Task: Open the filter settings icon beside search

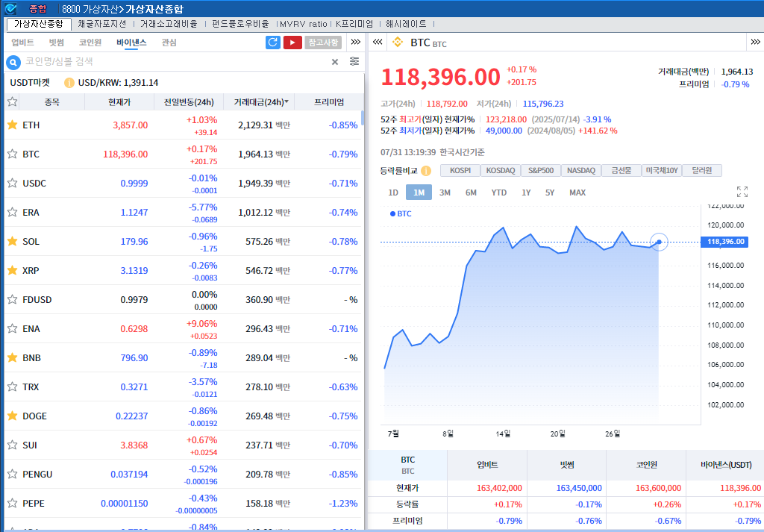Action: [x=354, y=61]
